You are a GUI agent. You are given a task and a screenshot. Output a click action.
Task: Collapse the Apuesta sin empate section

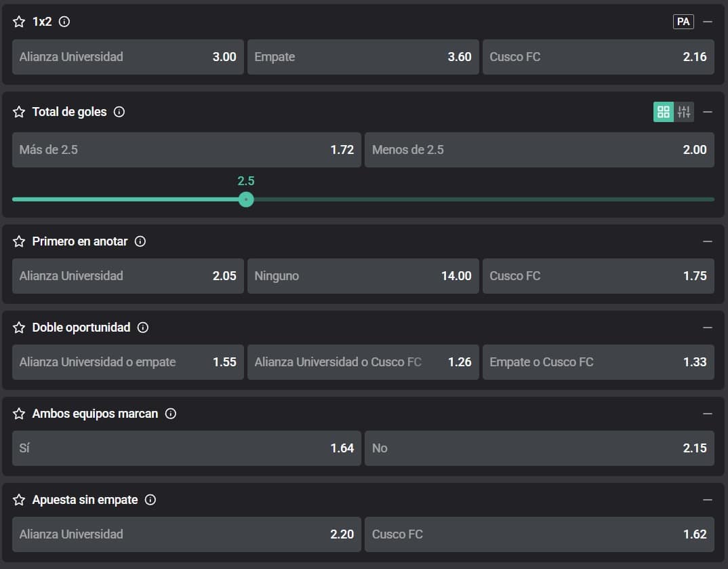click(708, 500)
